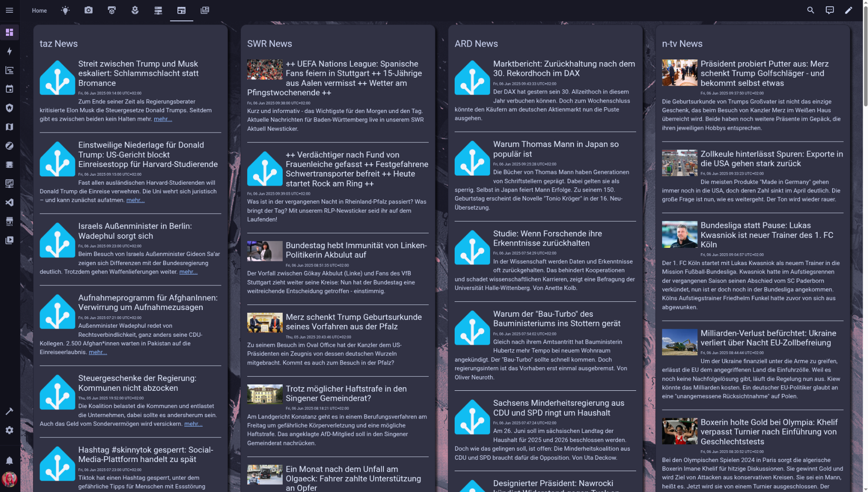
Task: Open Settings gear in sidebar
Action: tap(10, 430)
